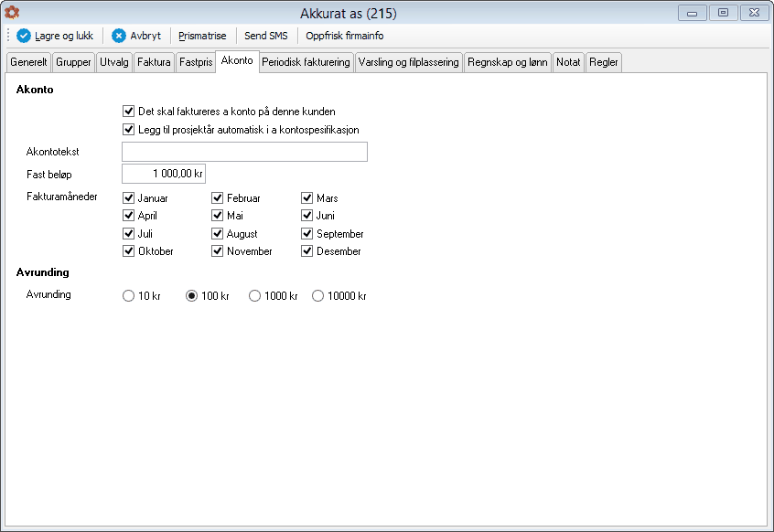This screenshot has width=774, height=532.
Task: Open the Prismatrise toolbar button
Action: point(202,36)
